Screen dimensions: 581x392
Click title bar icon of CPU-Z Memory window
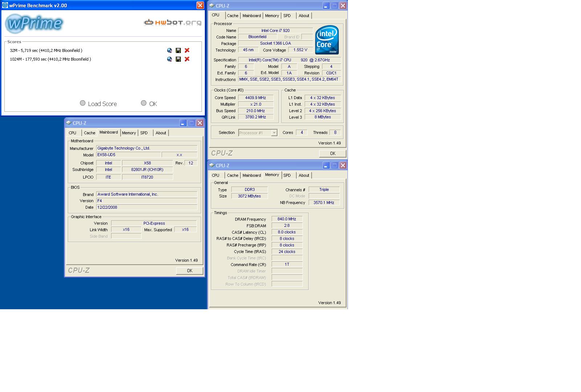[x=212, y=165]
